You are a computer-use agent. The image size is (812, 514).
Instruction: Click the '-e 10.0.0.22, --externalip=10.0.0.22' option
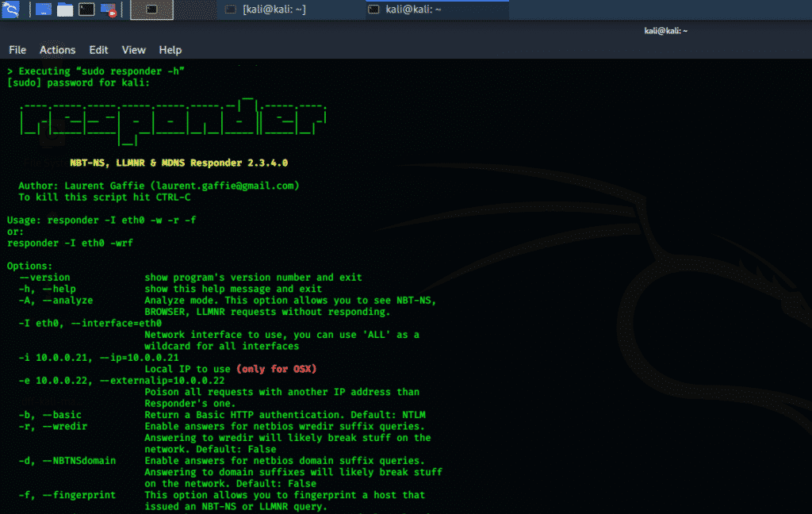[121, 380]
